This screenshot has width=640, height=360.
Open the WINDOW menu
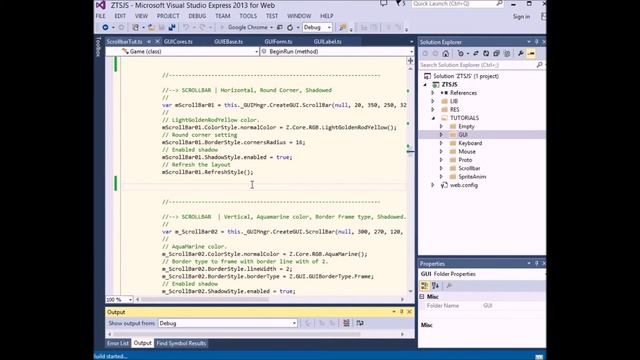point(299,16)
